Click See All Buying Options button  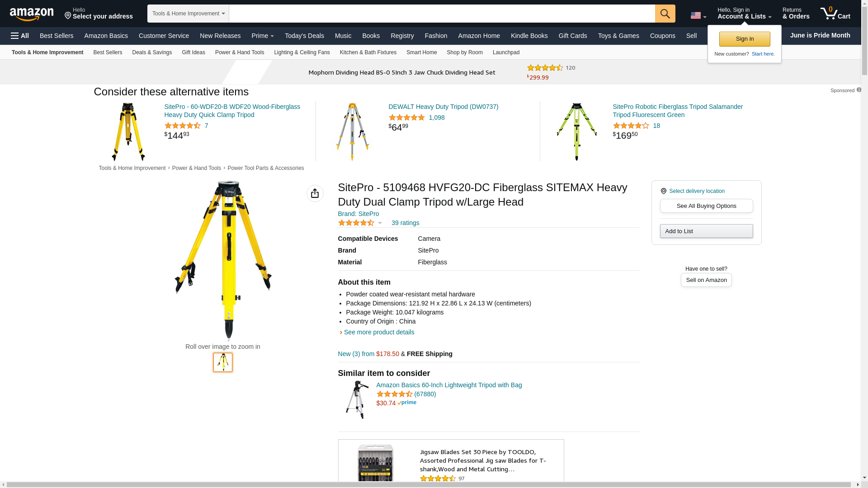pyautogui.click(x=706, y=206)
